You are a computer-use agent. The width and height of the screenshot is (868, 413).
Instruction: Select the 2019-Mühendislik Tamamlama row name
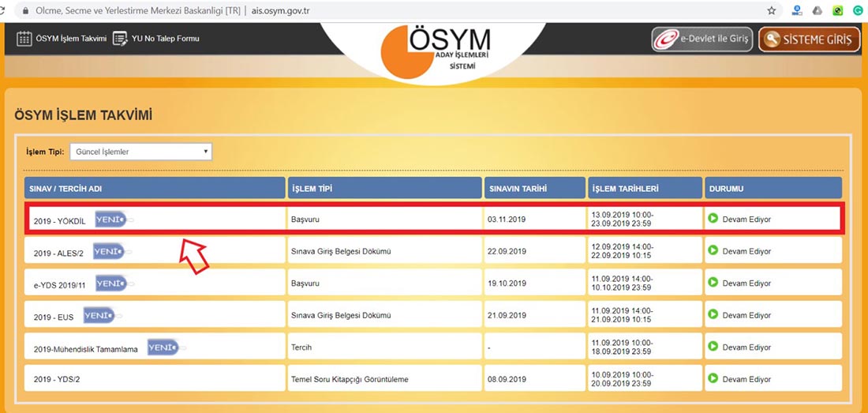pyautogui.click(x=85, y=349)
